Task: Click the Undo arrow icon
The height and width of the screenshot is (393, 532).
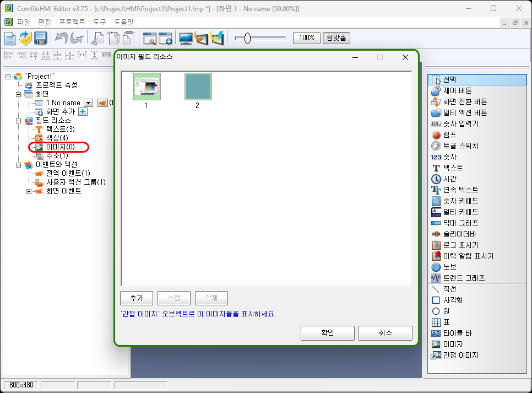Action: 62,38
